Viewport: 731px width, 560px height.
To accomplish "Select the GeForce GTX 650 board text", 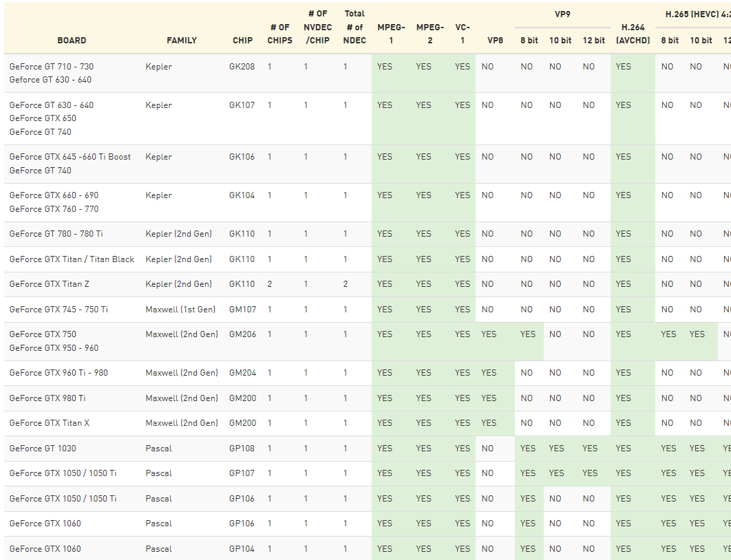I will click(43, 118).
